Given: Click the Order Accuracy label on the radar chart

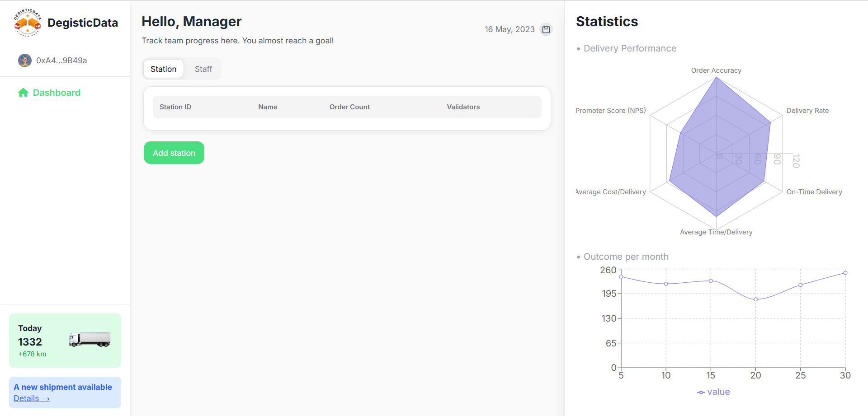Looking at the screenshot, I should (x=716, y=70).
